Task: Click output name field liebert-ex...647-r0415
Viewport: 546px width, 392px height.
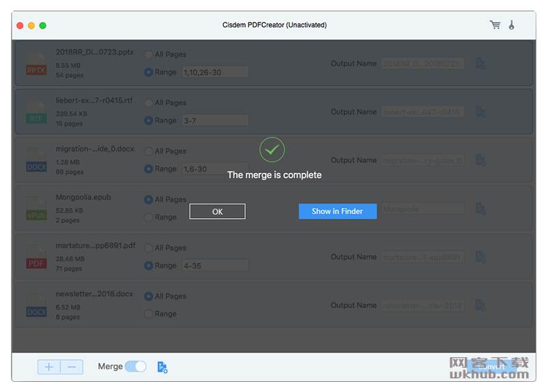Action: (422, 112)
